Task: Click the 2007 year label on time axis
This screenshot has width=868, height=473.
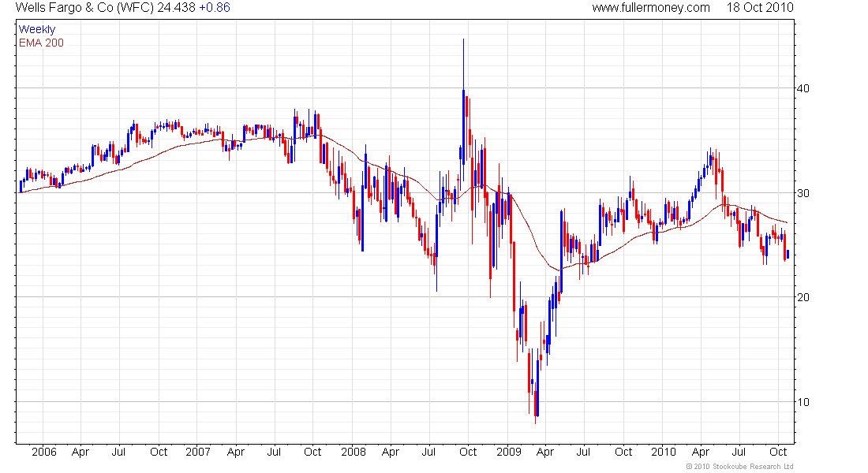Action: tap(197, 452)
